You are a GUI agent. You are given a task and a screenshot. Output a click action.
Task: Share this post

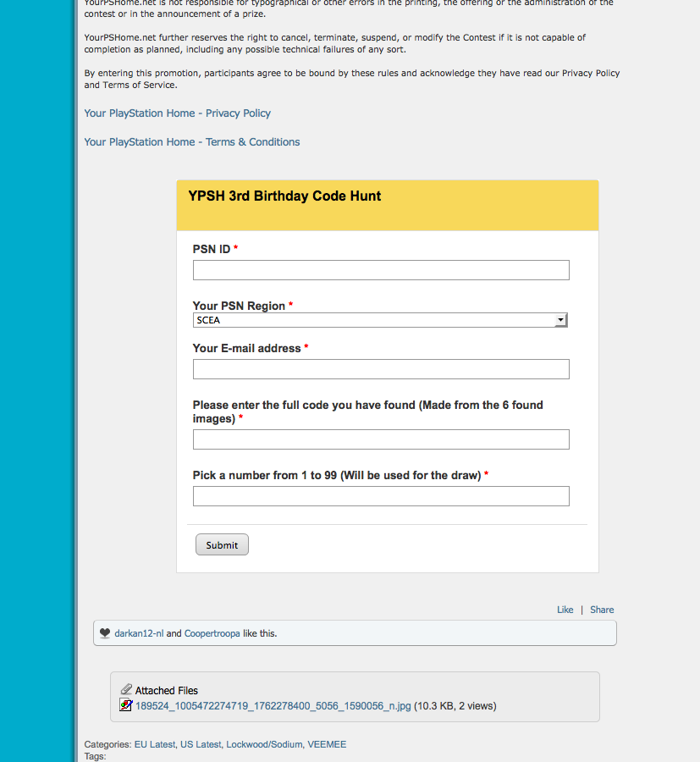pos(602,610)
